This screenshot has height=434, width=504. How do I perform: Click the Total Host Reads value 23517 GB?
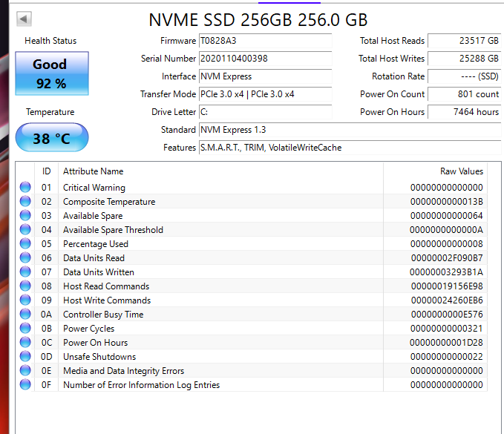465,41
